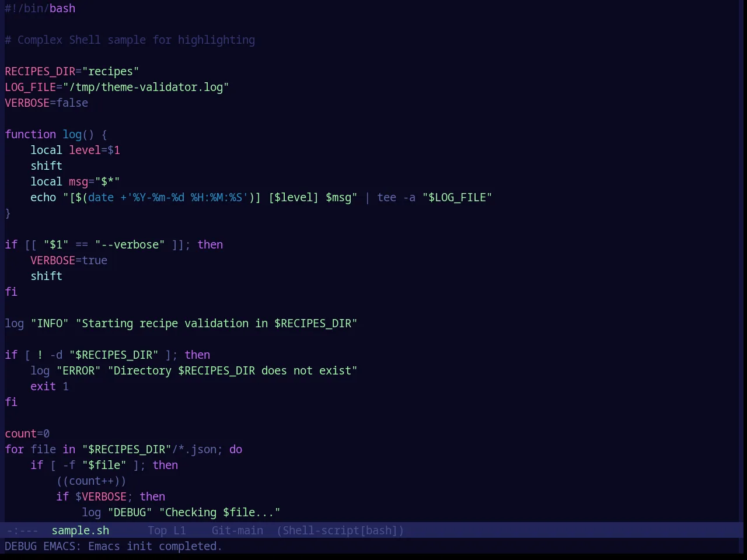
Task: Click the "INFO" string
Action: tap(50, 323)
